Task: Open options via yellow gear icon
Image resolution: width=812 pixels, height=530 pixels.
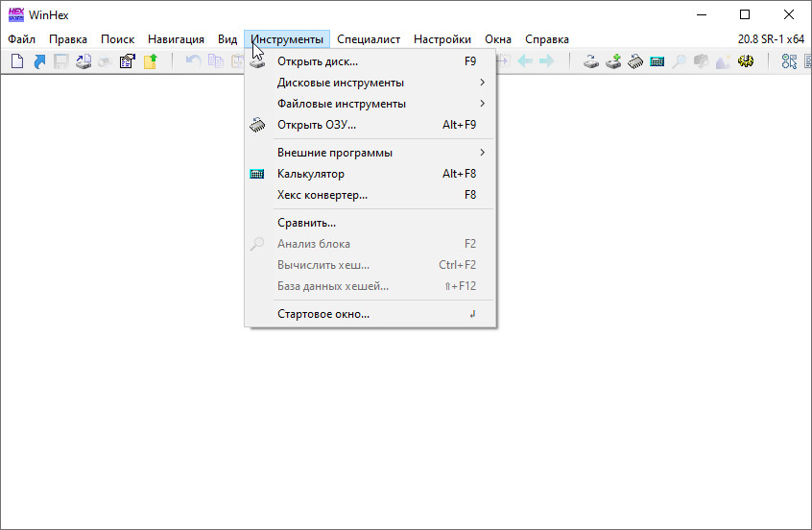Action: tap(746, 61)
